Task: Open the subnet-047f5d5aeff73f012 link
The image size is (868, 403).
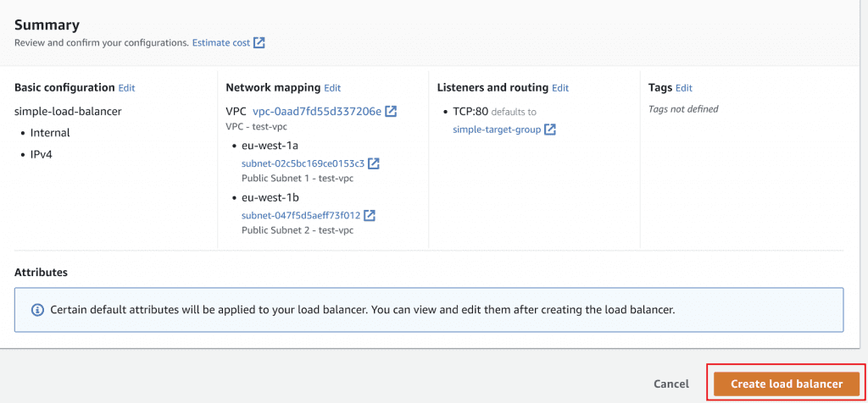Action: [301, 215]
